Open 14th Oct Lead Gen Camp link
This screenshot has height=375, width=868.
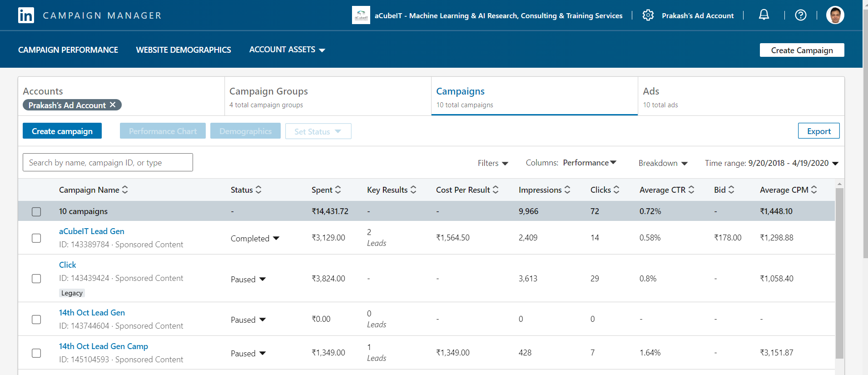104,346
